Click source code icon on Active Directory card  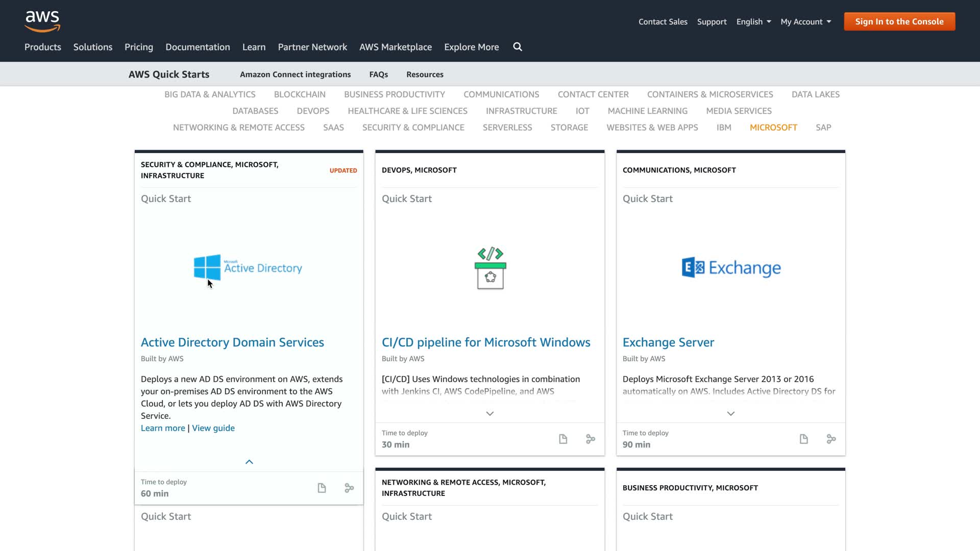[349, 488]
